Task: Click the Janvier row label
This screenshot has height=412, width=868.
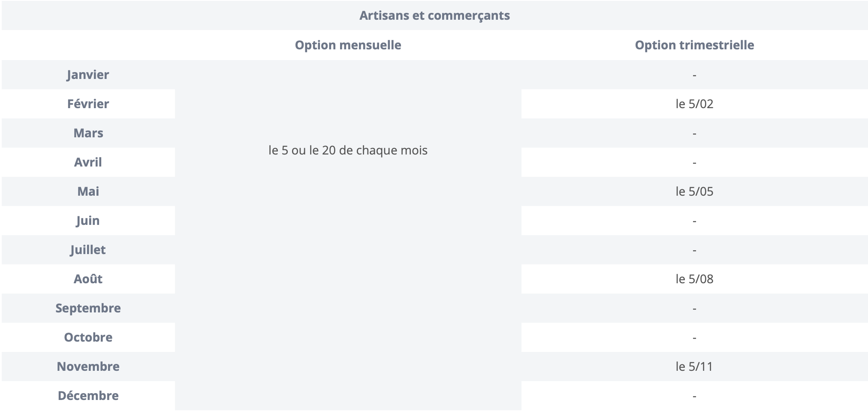Action: click(88, 75)
